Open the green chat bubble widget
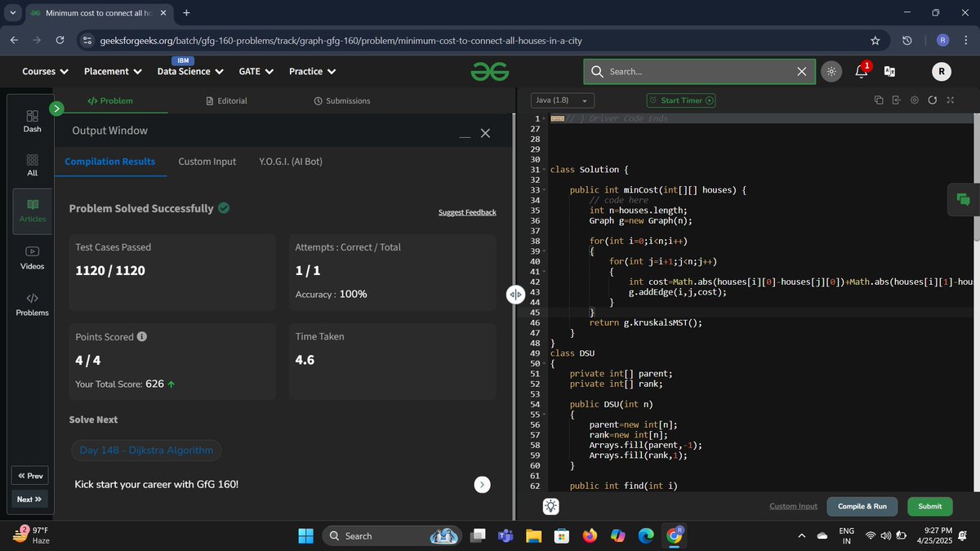The width and height of the screenshot is (980, 551). 963,199
